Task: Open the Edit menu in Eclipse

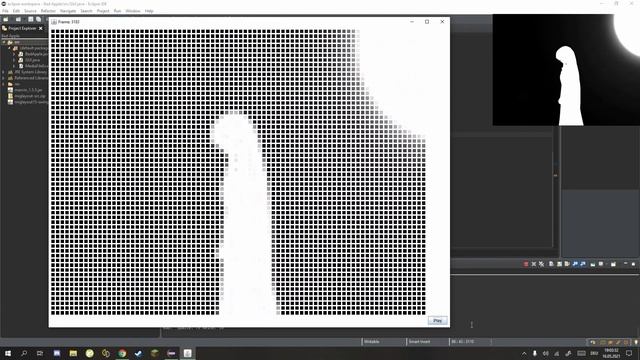Action: coord(16,11)
